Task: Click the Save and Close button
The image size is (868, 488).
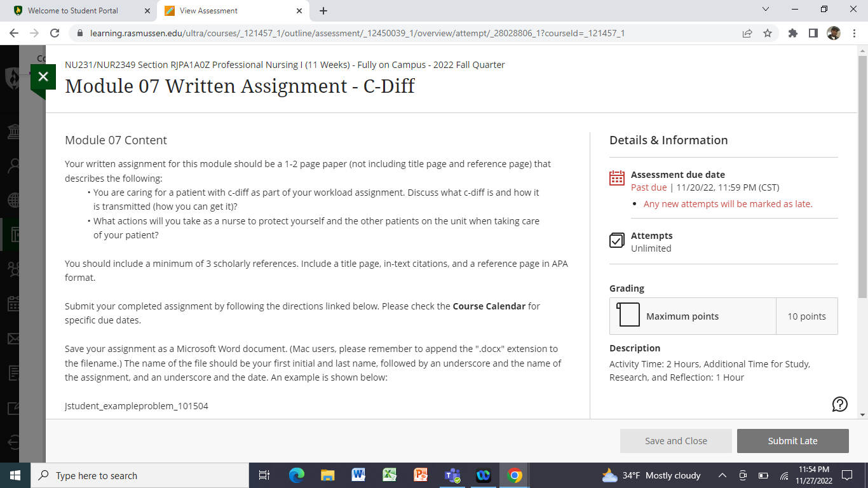Action: tap(675, 441)
